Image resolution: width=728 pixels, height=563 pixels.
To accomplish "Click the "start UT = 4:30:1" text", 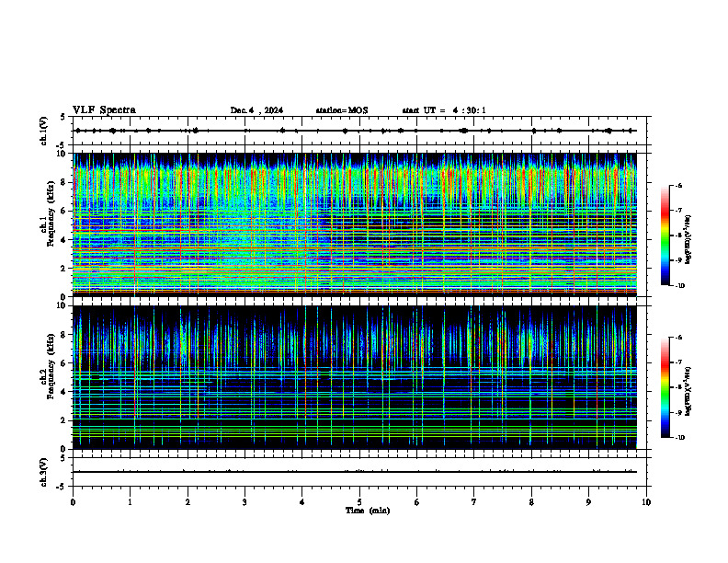I will tap(444, 110).
